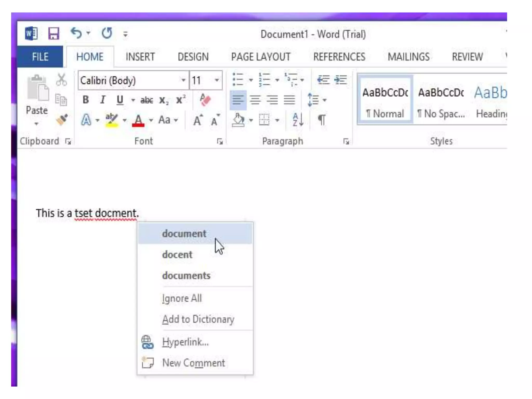The width and height of the screenshot is (532, 399).
Task: Click the Cut scissors icon
Action: click(61, 80)
